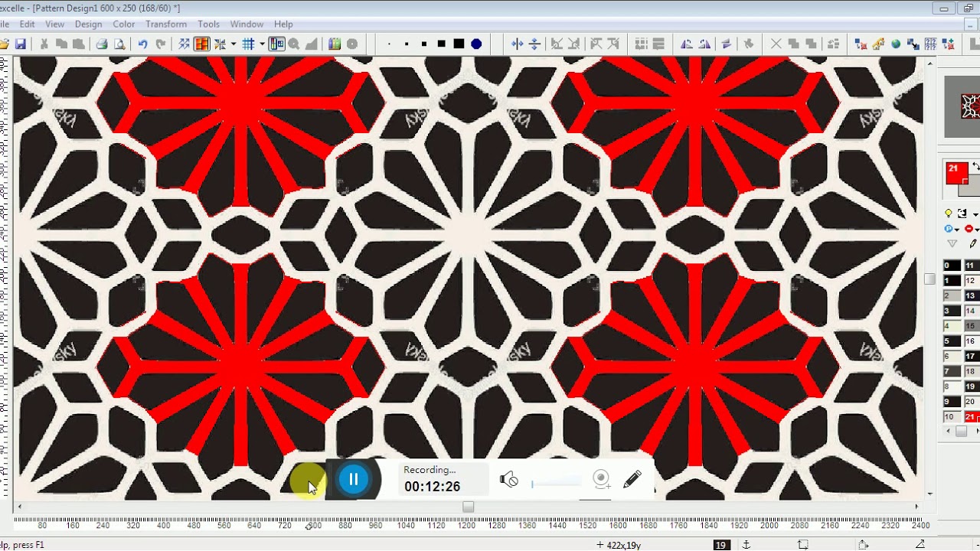Open dropdown arrow next to grid icon
The image size is (980, 551).
262,44
